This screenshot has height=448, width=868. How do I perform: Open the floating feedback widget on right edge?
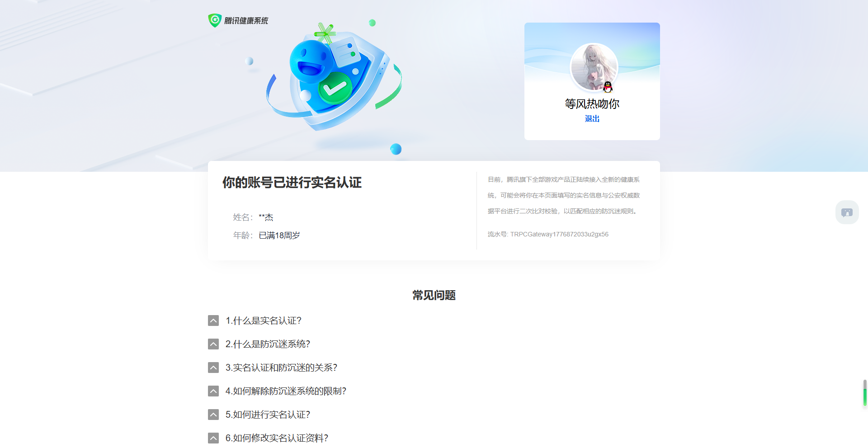pyautogui.click(x=847, y=212)
